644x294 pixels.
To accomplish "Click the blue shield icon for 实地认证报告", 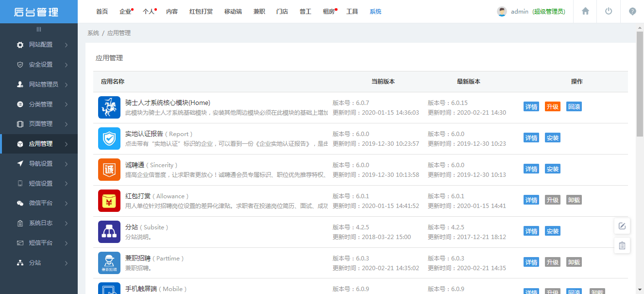I will [109, 138].
